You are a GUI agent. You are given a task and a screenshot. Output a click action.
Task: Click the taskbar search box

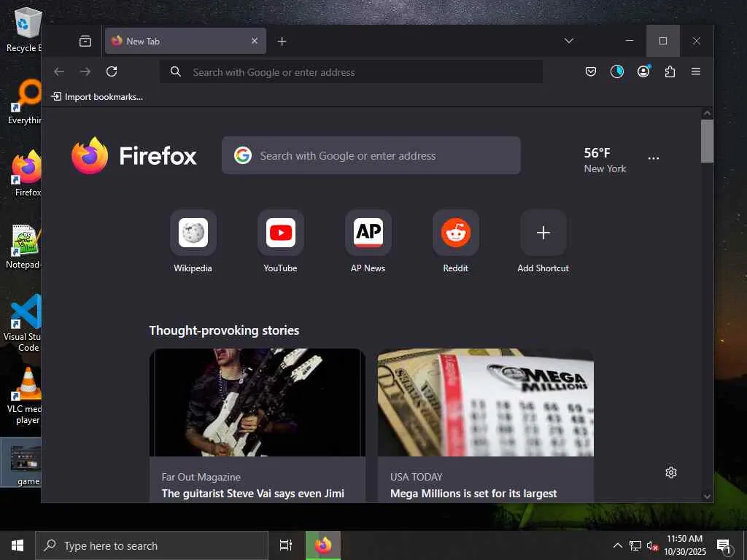[152, 545]
